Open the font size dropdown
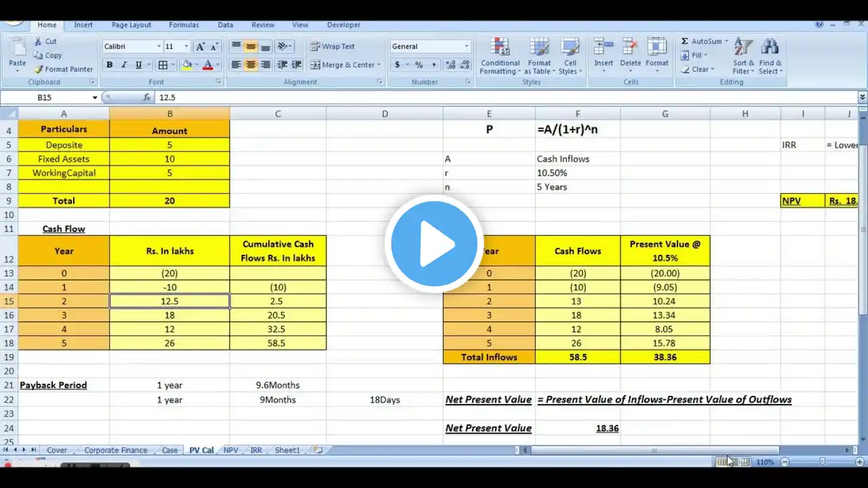 [186, 46]
